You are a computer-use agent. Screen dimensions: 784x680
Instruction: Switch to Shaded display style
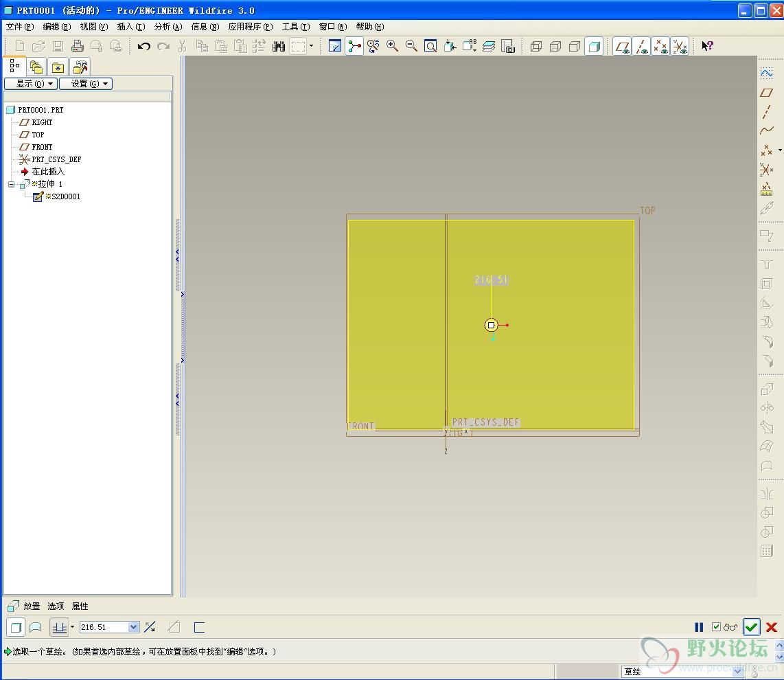(x=594, y=47)
